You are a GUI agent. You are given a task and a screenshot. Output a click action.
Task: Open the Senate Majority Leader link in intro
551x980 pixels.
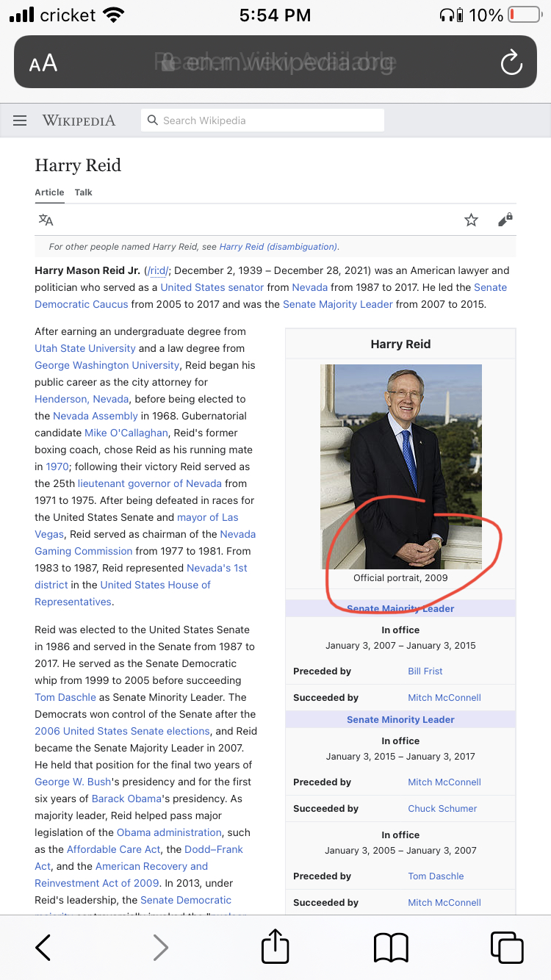(x=338, y=304)
